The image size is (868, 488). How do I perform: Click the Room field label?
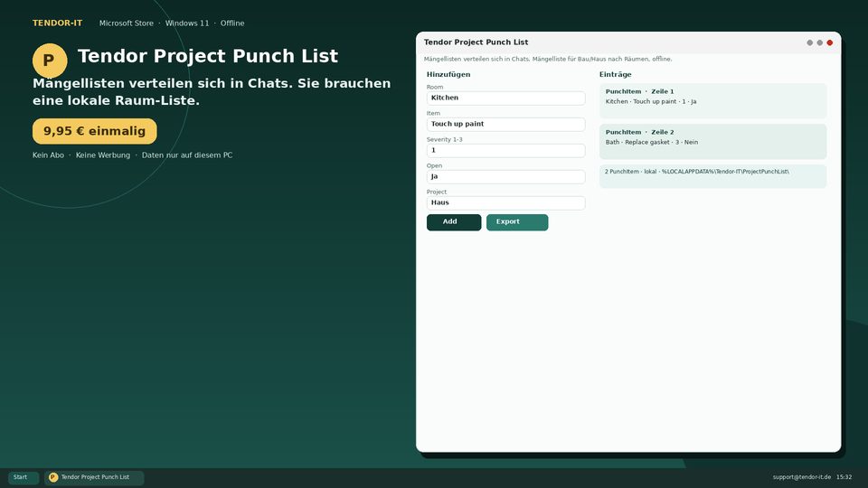pyautogui.click(x=435, y=87)
